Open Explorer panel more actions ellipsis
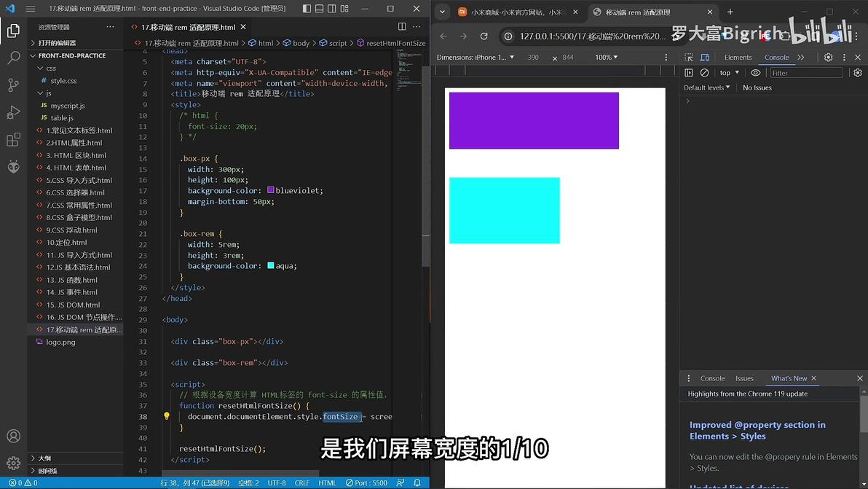Screen dimensions: 868x489 click(x=110, y=26)
